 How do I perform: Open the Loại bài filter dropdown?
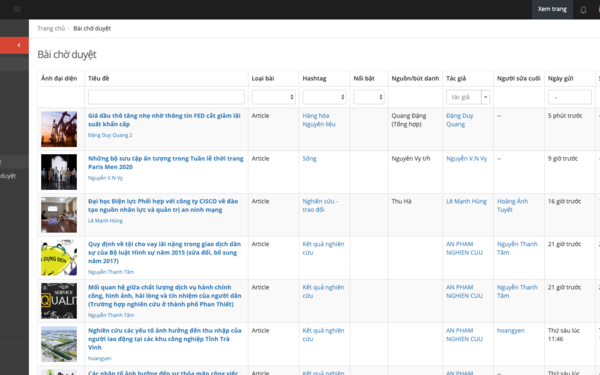273,97
